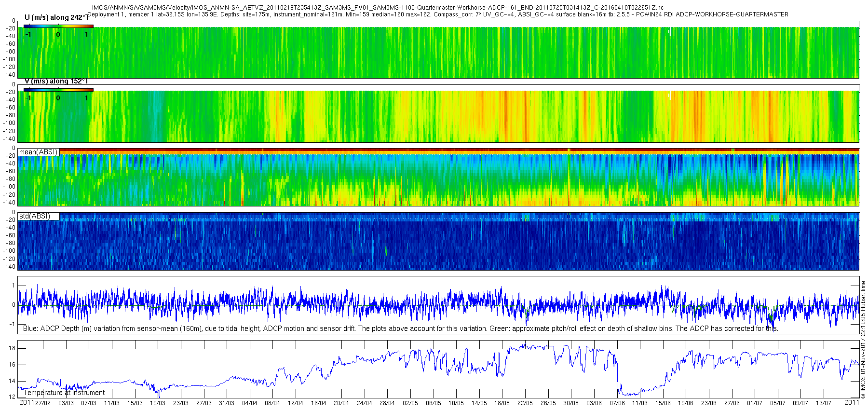Viewport: 868px width, 410px height.
Task: Click the '31/03' date tick label
Action: [227, 403]
